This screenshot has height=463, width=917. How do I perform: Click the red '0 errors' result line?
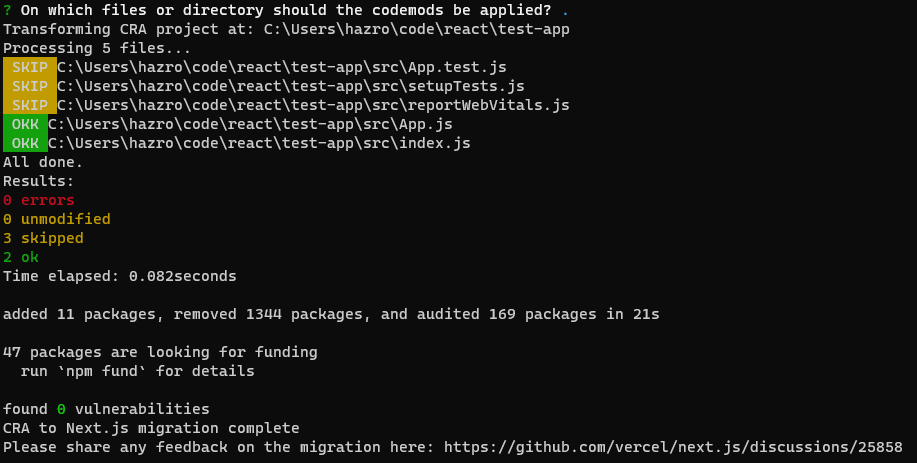click(39, 200)
